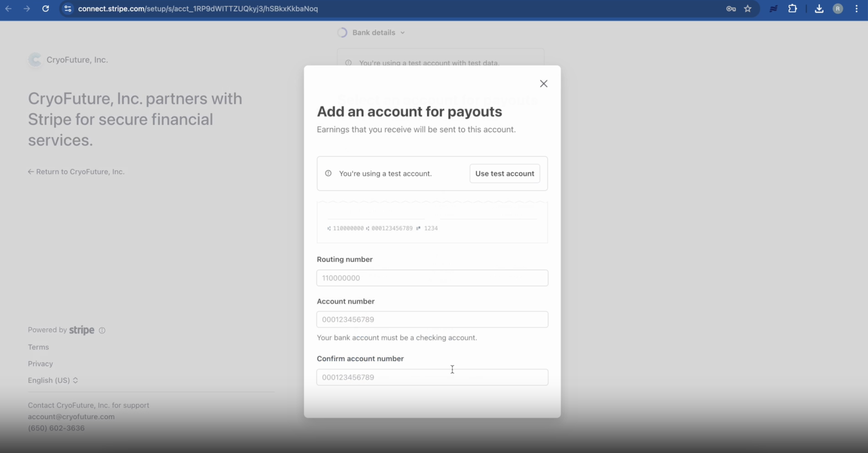View browser downloads
Screen dimensions: 868x453
click(820, 9)
